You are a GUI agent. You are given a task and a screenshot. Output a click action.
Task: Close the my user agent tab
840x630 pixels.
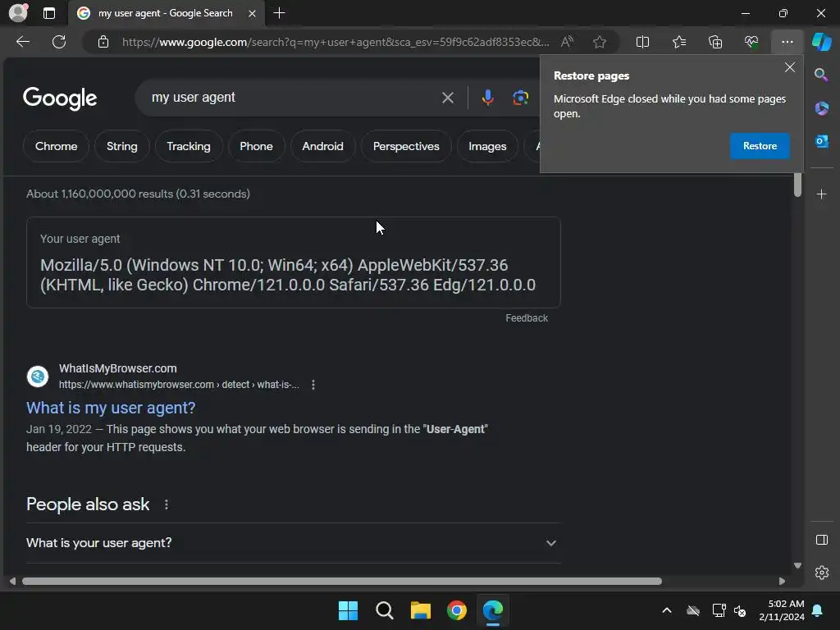tap(252, 13)
